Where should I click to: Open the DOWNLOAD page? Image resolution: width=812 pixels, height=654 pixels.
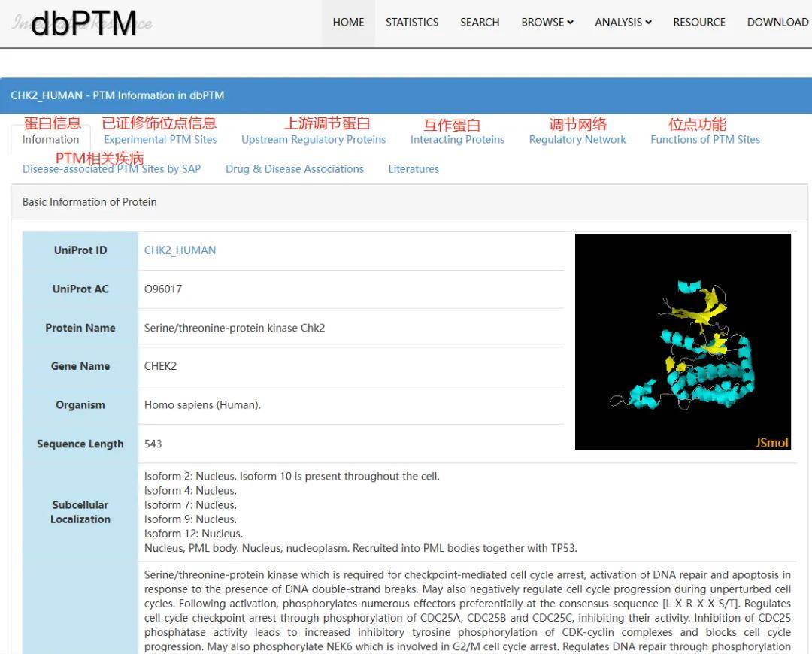click(x=777, y=23)
